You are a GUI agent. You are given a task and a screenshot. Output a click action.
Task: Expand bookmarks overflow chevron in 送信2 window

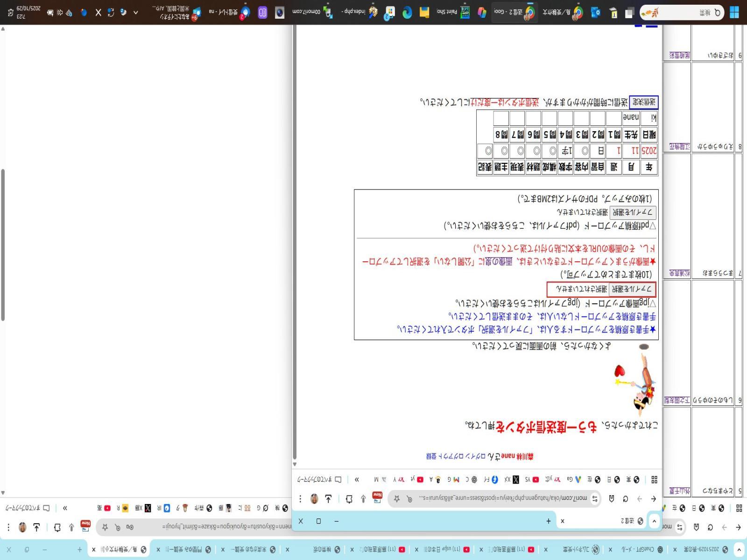(x=357, y=480)
